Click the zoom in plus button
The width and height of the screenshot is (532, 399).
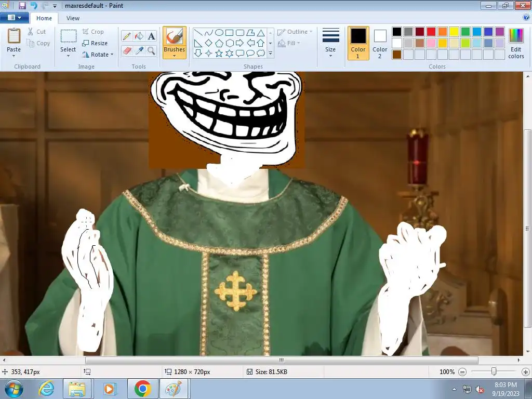pyautogui.click(x=526, y=372)
